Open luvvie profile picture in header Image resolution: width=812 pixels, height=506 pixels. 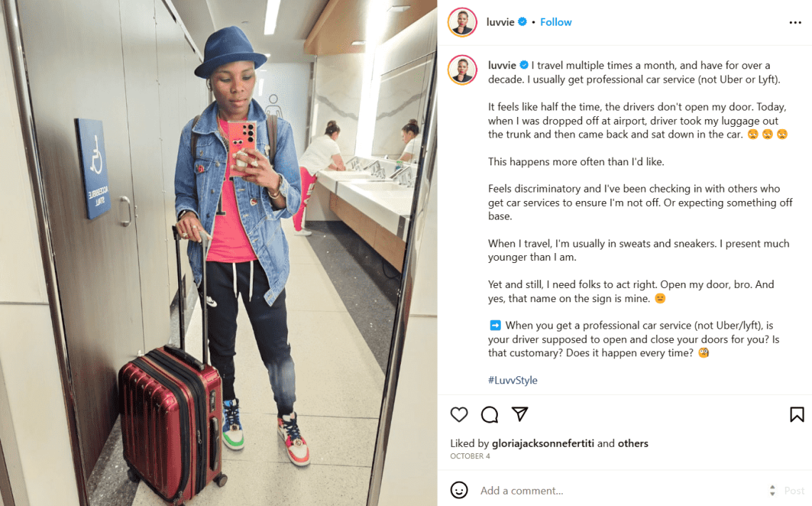pos(462,22)
